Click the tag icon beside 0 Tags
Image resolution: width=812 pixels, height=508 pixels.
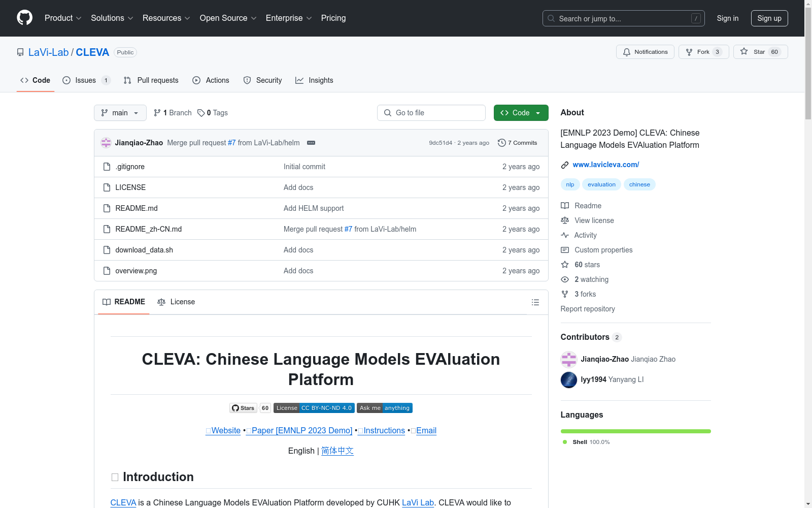[x=201, y=113]
